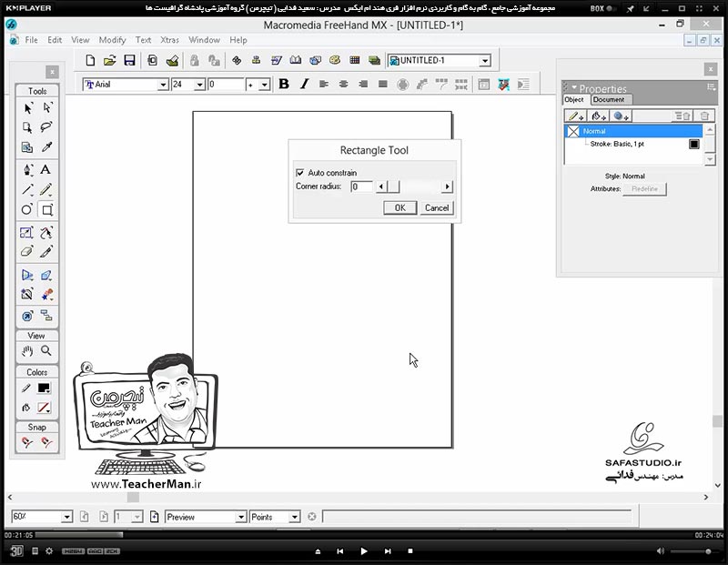
Task: Open the Xtras menu
Action: point(169,40)
